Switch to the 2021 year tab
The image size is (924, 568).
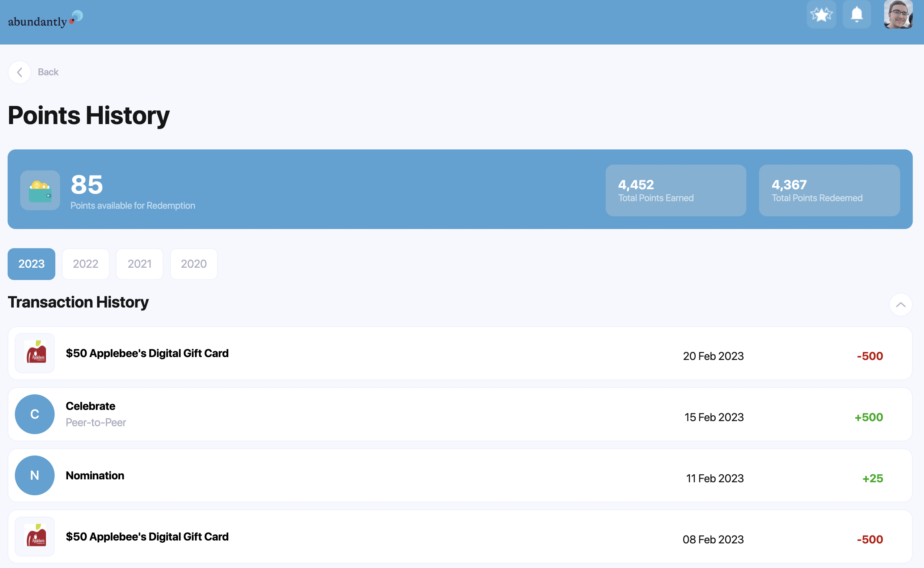139,264
